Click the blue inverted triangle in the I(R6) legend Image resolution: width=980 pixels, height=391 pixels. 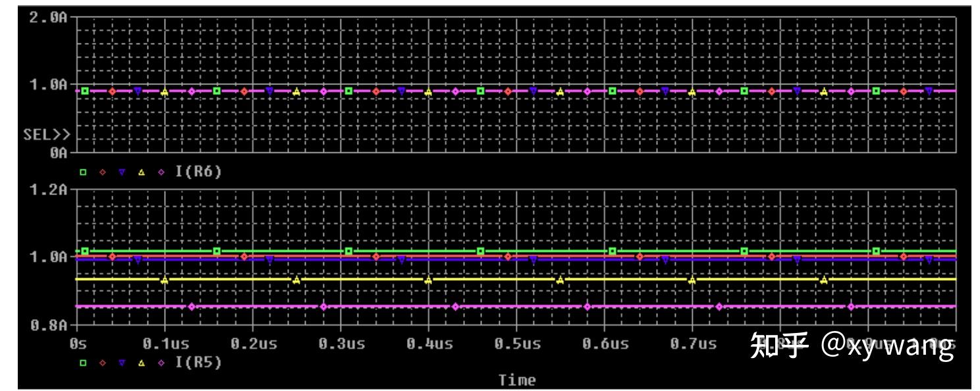[x=122, y=172]
